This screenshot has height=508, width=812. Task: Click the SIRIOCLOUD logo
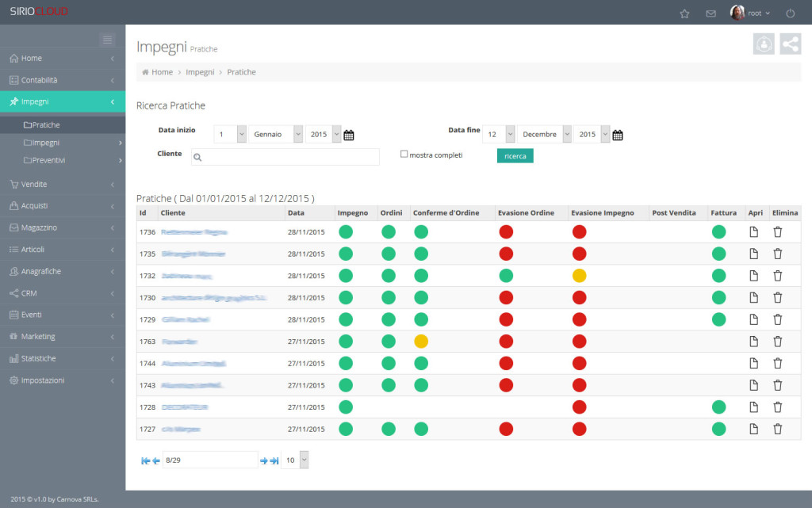[x=39, y=11]
